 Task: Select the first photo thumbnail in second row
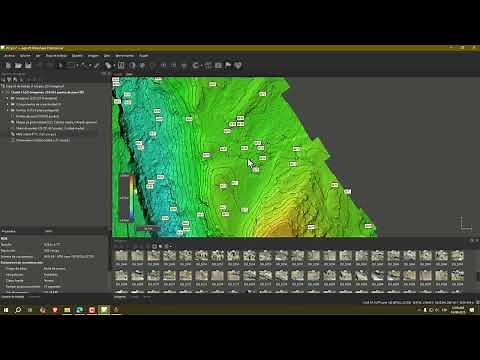click(x=121, y=276)
